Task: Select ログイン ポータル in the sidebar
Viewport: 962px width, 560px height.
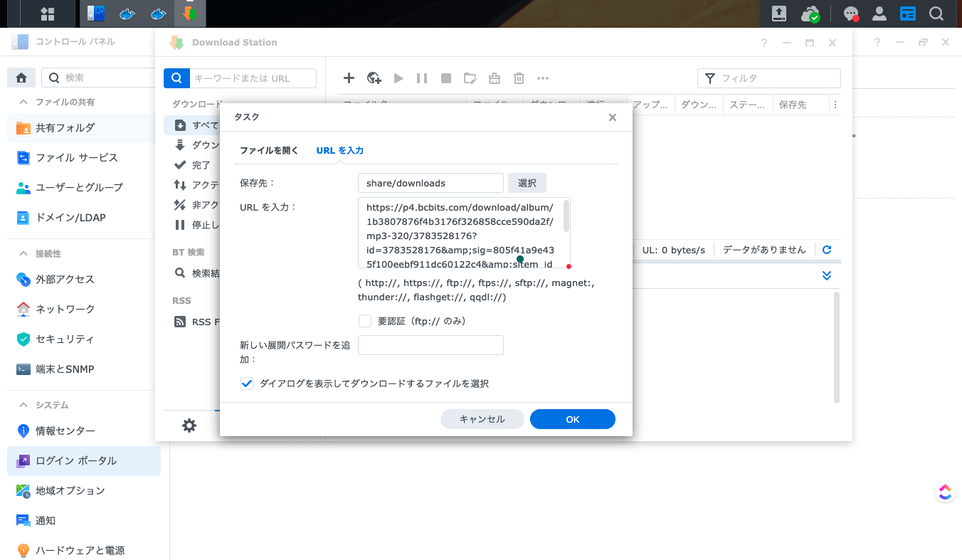Action: tap(74, 460)
